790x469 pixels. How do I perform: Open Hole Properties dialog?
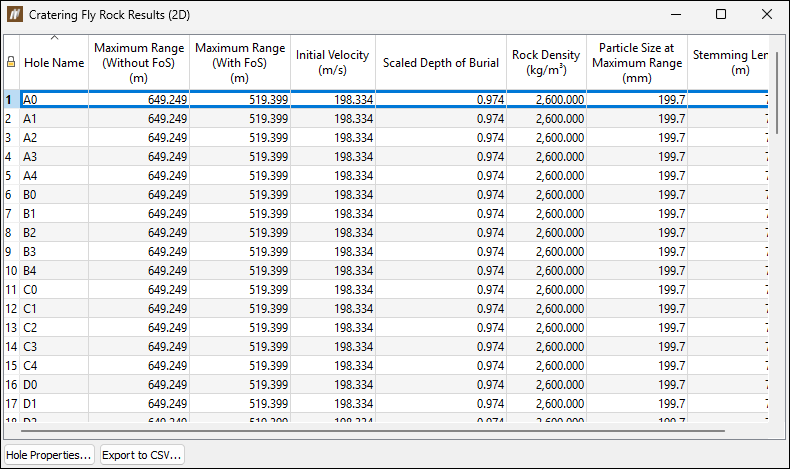[x=49, y=455]
